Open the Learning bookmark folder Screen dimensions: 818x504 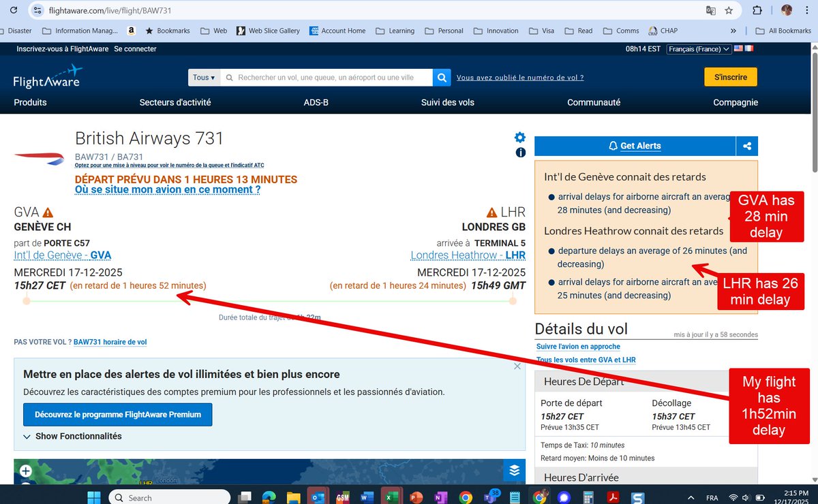[x=395, y=31]
